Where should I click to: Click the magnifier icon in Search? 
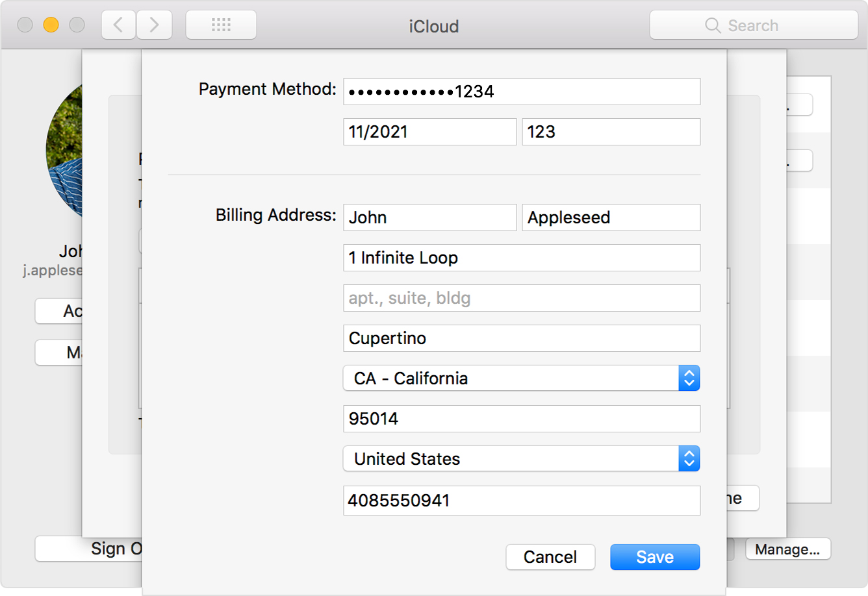[713, 25]
